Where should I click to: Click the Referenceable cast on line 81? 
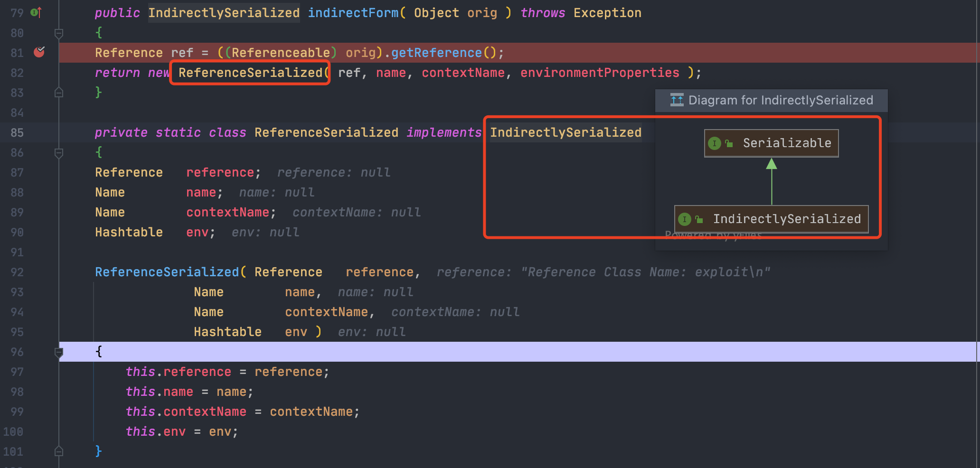(x=281, y=53)
